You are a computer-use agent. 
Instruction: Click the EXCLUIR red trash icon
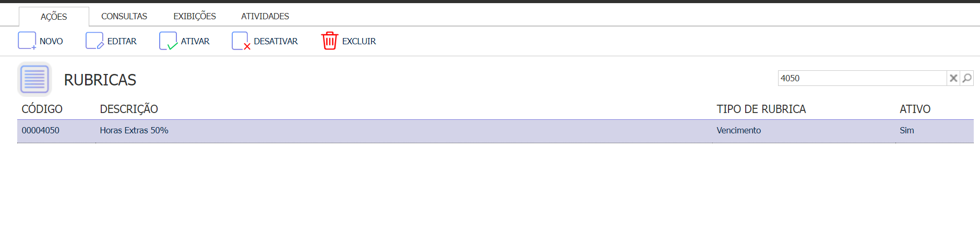[x=330, y=41]
